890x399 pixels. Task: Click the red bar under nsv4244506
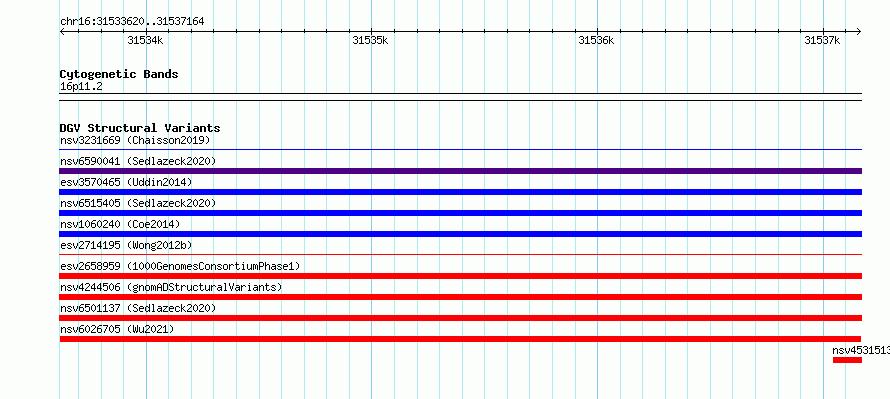(461, 297)
